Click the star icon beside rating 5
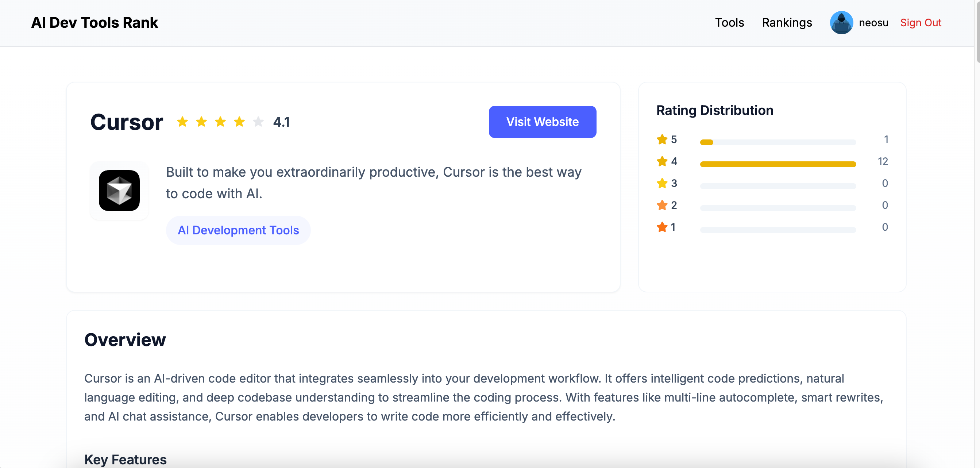The image size is (980, 468). pyautogui.click(x=662, y=139)
